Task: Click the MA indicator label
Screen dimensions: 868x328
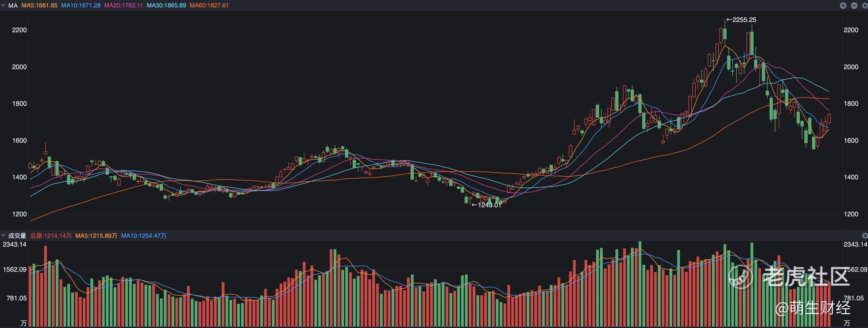Action: pos(13,6)
